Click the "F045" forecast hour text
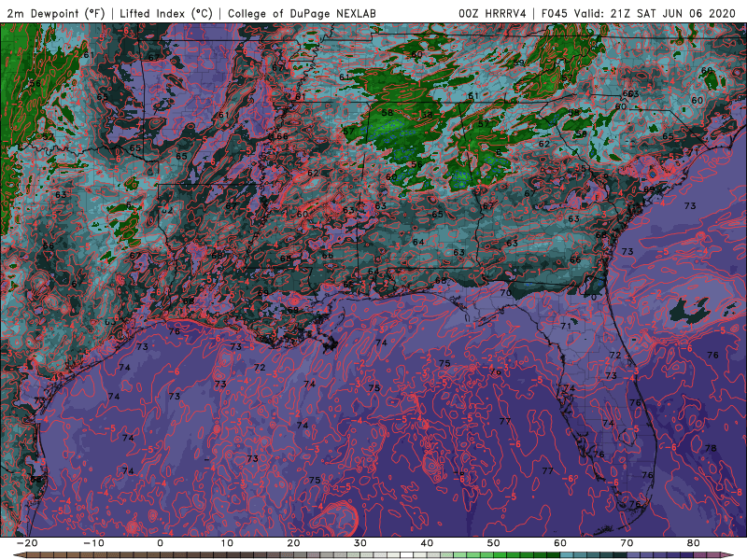 (x=556, y=14)
